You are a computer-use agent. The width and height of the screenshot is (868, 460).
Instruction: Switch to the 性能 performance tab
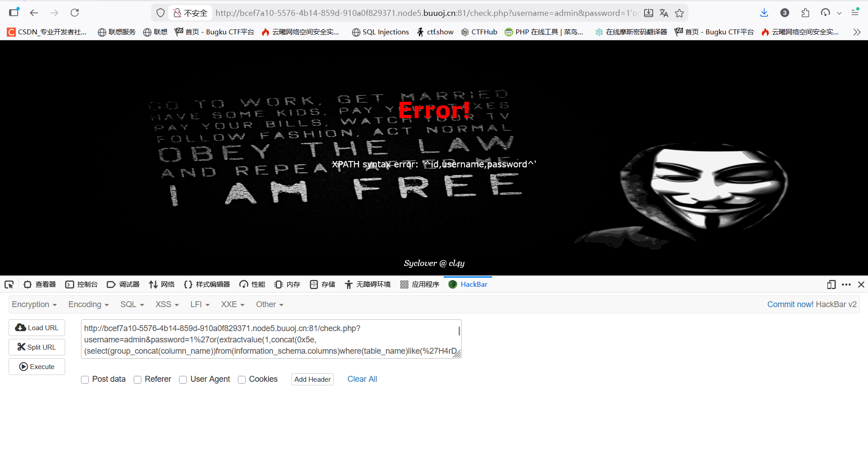252,285
